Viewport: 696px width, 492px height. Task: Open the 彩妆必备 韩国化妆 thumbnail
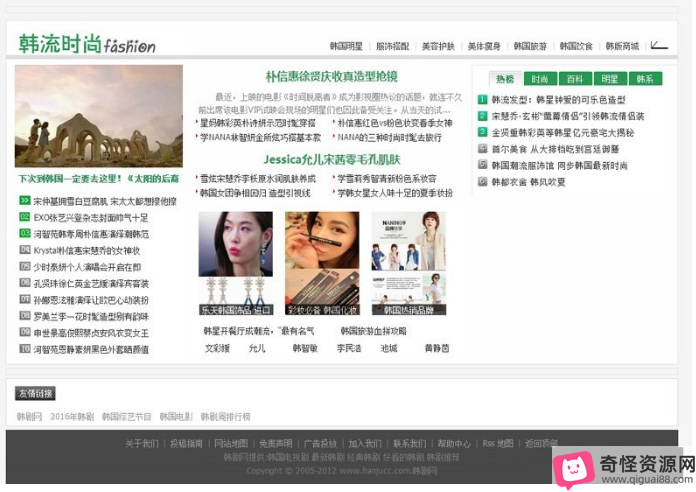[x=322, y=263]
